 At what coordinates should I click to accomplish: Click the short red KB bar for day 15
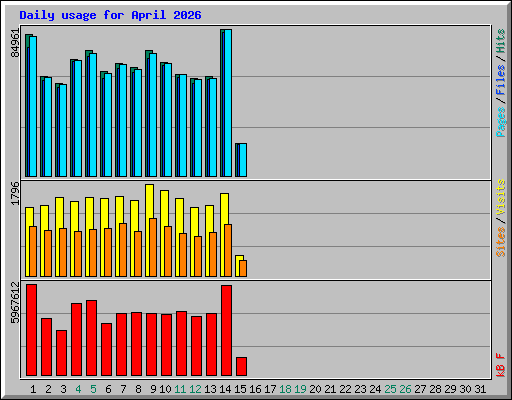click(x=242, y=367)
